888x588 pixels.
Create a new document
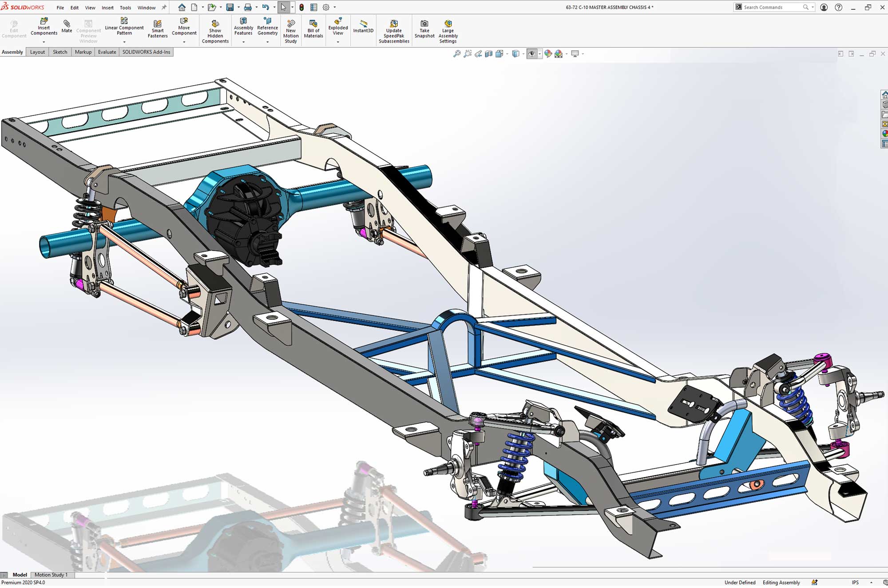pos(194,7)
